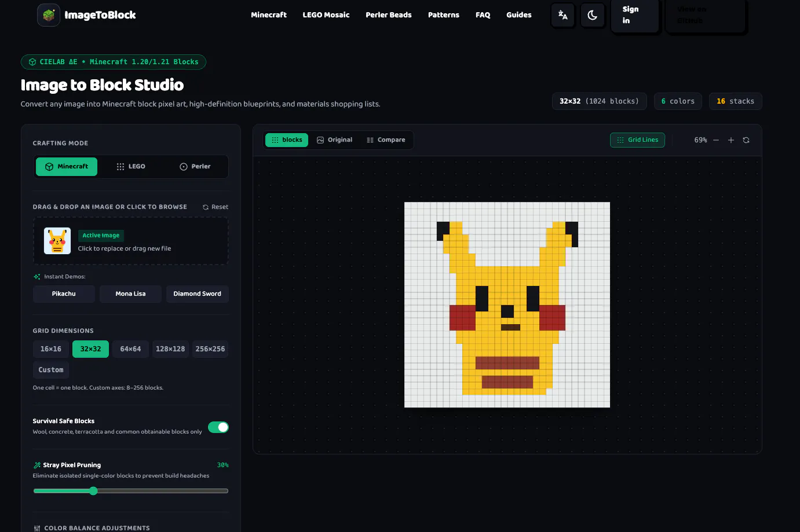Switch crafting mode to Perler

(195, 167)
